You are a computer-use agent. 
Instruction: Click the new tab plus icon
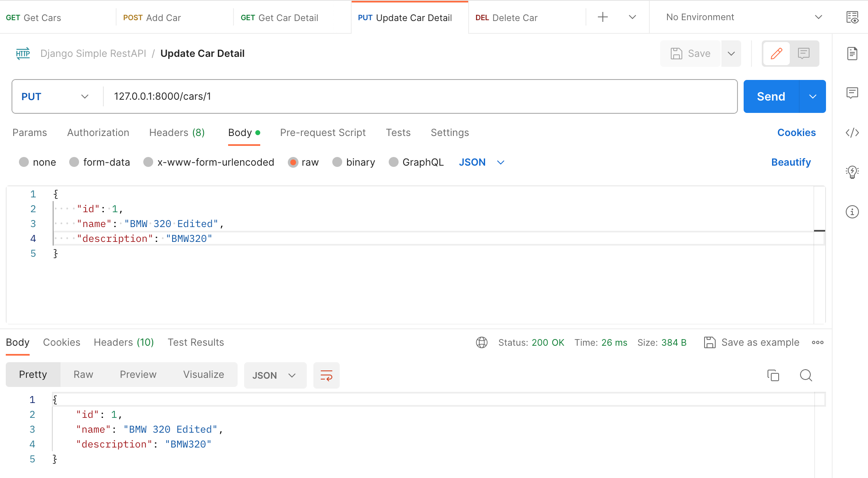[x=602, y=17]
